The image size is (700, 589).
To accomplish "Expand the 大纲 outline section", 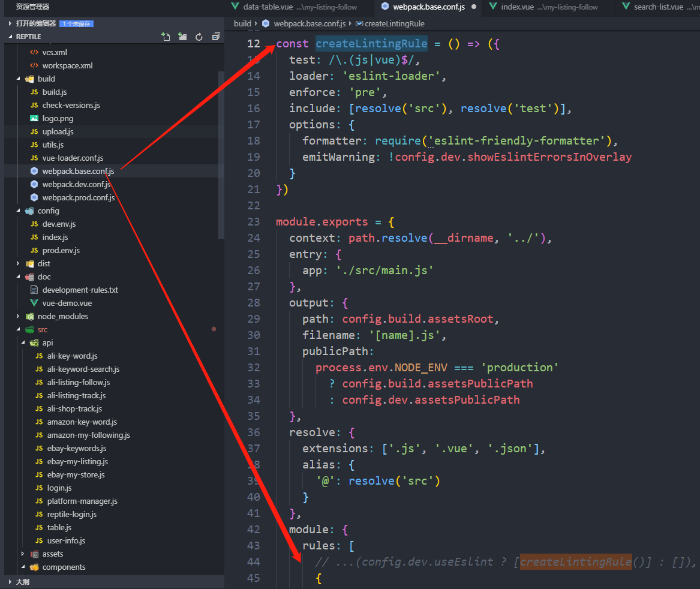I will [x=22, y=581].
